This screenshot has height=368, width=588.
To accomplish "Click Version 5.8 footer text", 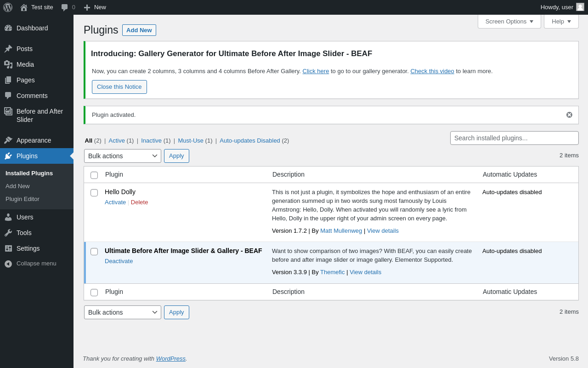I will 564,359.
